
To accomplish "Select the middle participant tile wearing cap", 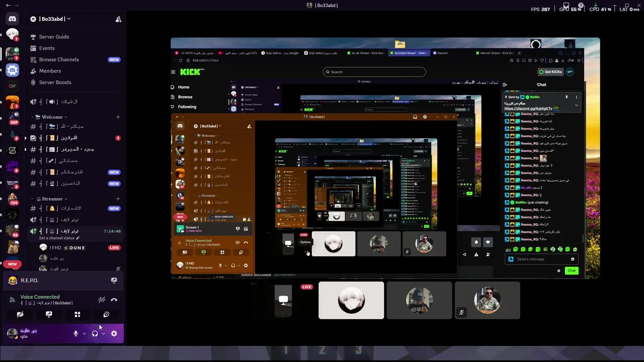I will tap(419, 300).
